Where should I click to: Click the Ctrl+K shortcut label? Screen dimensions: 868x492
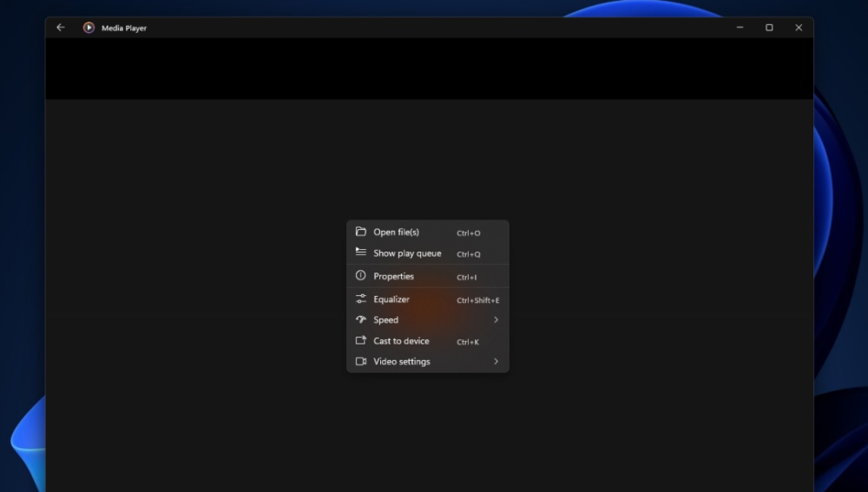point(468,342)
